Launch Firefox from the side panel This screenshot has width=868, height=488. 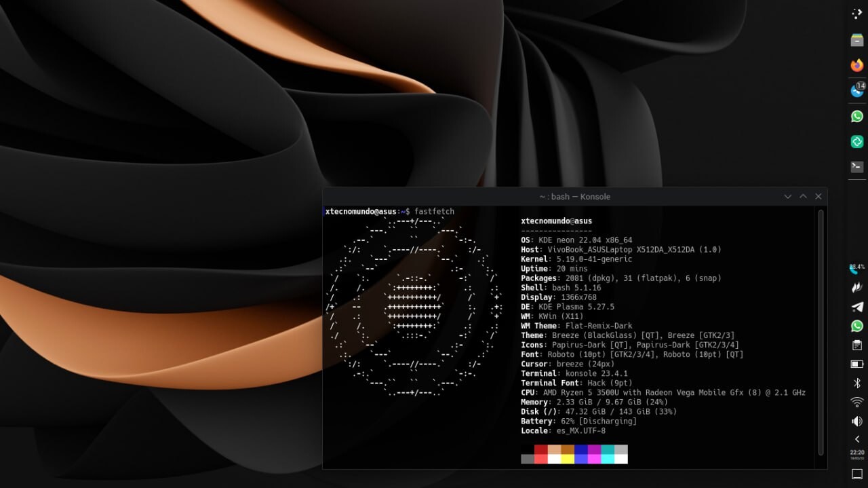coord(857,65)
